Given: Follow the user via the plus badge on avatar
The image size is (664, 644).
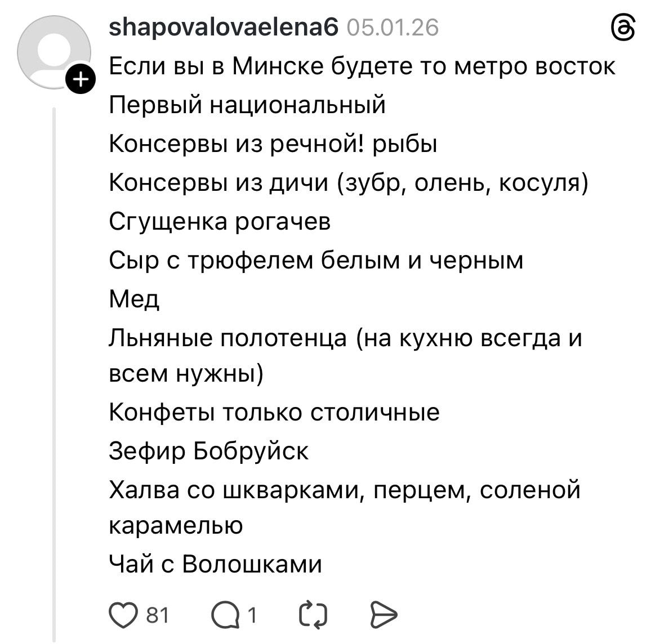Looking at the screenshot, I should (81, 79).
